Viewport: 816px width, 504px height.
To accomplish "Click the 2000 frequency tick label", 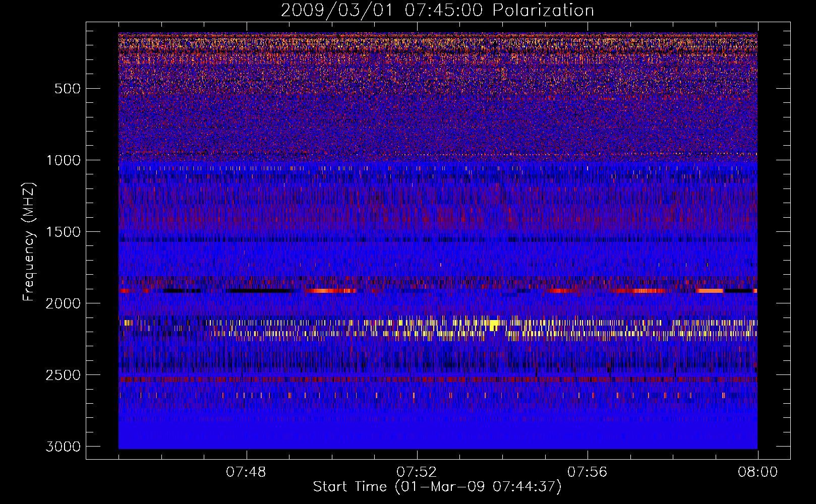I will pos(63,303).
